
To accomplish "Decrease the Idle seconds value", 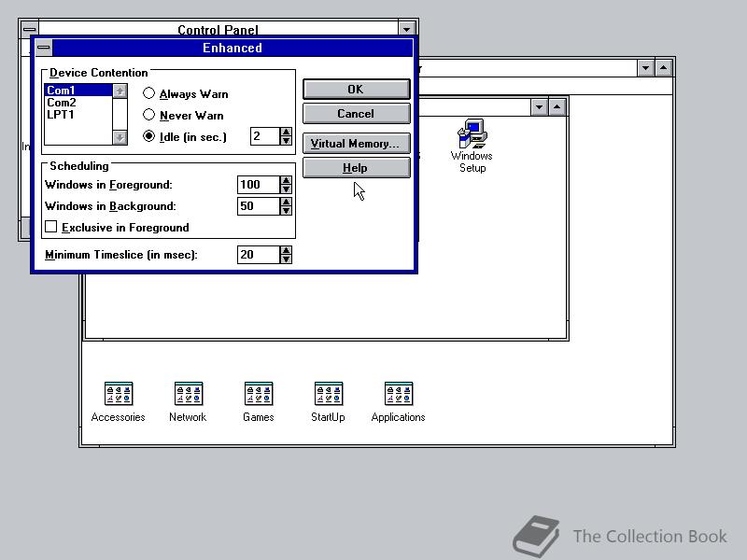I will pos(286,141).
